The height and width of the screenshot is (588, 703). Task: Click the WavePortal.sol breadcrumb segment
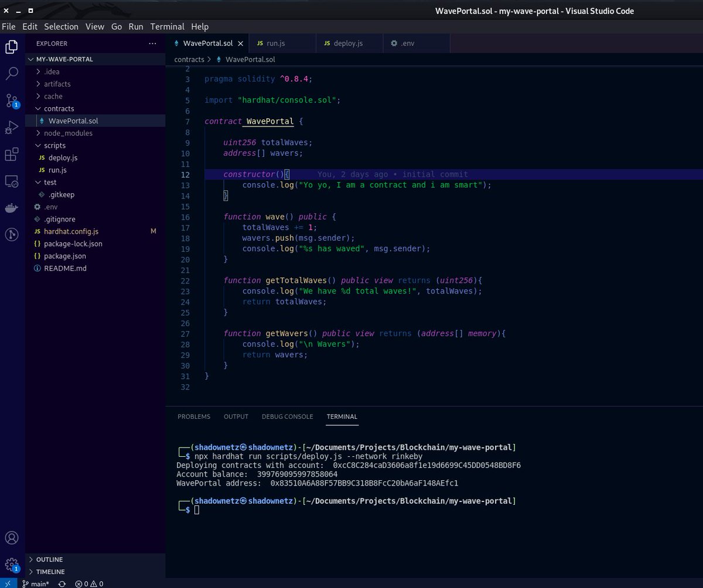(x=250, y=59)
